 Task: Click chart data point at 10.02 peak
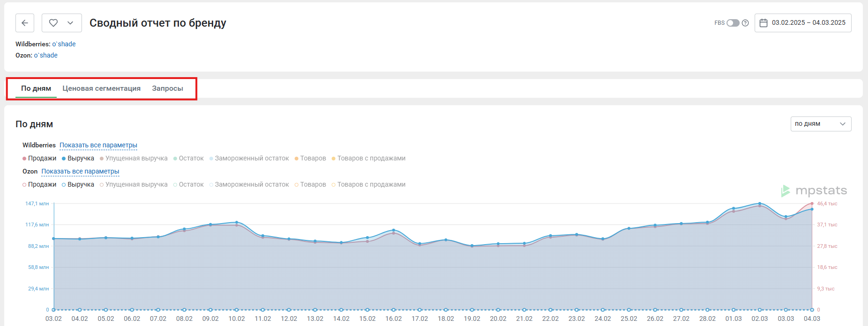point(237,222)
